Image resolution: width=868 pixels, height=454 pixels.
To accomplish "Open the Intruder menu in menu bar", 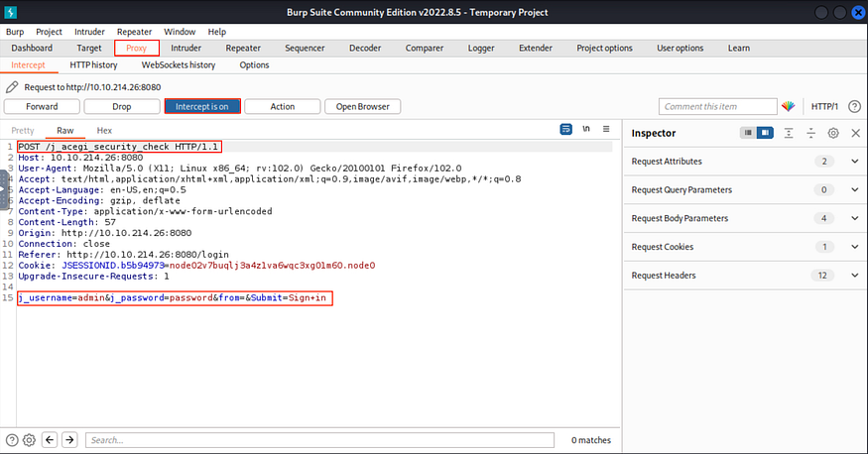I will coord(89,32).
